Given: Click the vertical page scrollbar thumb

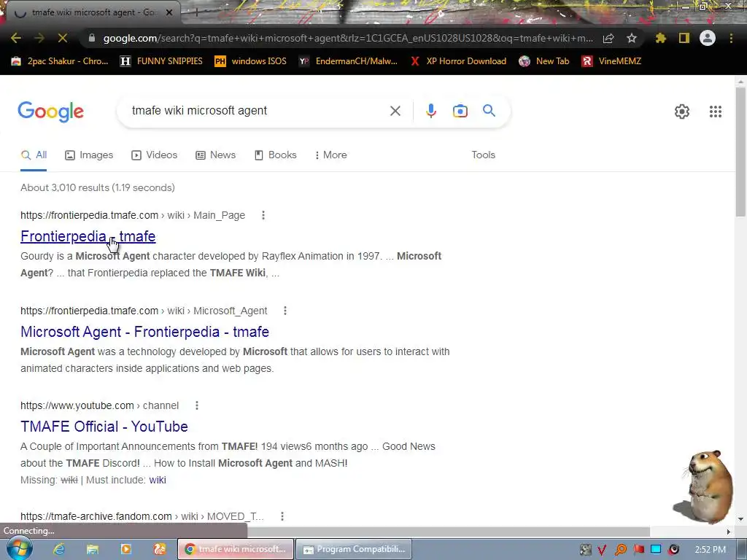Looking at the screenshot, I should [x=740, y=152].
